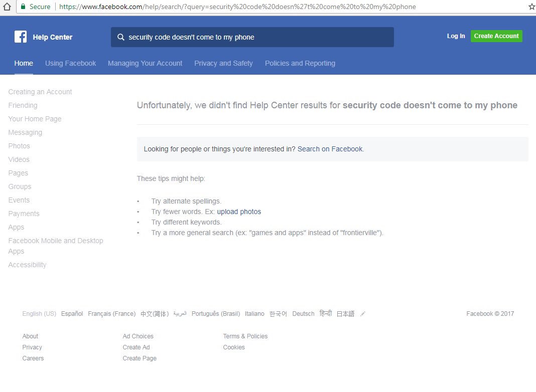Click "Try alternate spellings." tip text
The image size is (536, 392).
186,201
